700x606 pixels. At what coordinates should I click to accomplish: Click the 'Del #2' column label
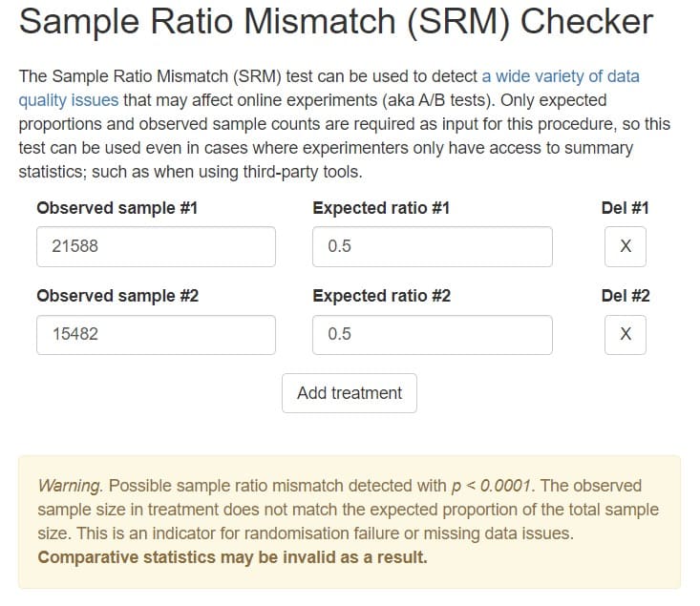(x=625, y=296)
